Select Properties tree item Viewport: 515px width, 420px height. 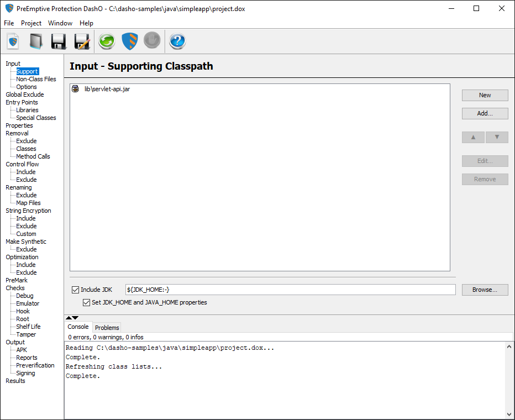tap(19, 125)
